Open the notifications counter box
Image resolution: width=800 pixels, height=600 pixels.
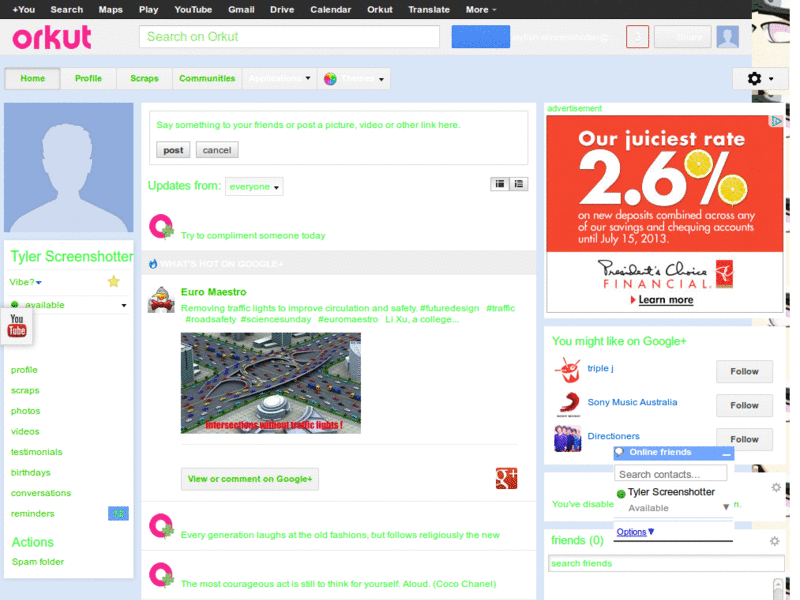coord(637,37)
